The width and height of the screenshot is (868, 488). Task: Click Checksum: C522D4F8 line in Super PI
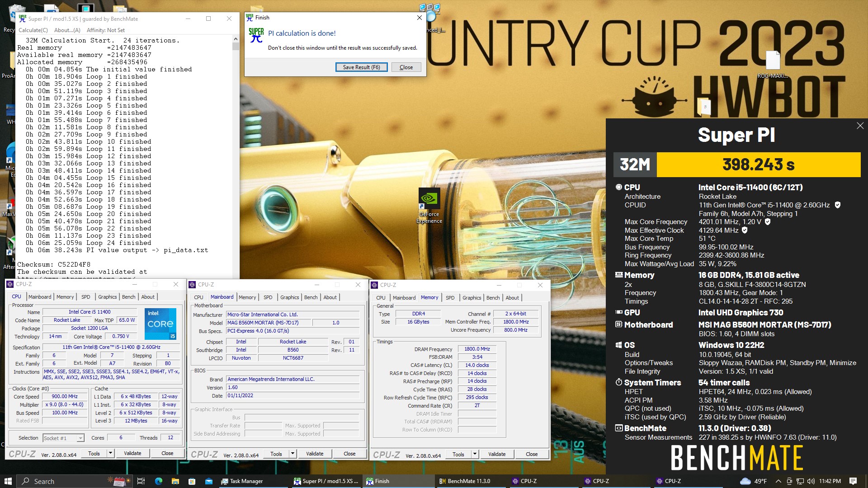54,264
